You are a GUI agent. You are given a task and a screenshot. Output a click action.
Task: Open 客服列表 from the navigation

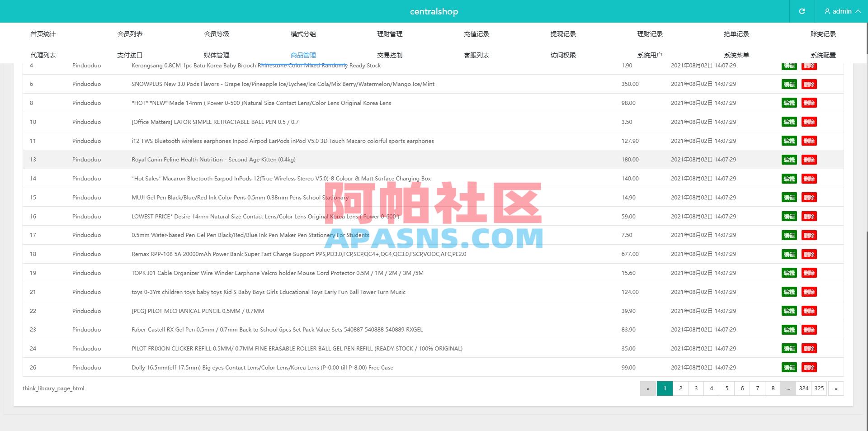(476, 55)
